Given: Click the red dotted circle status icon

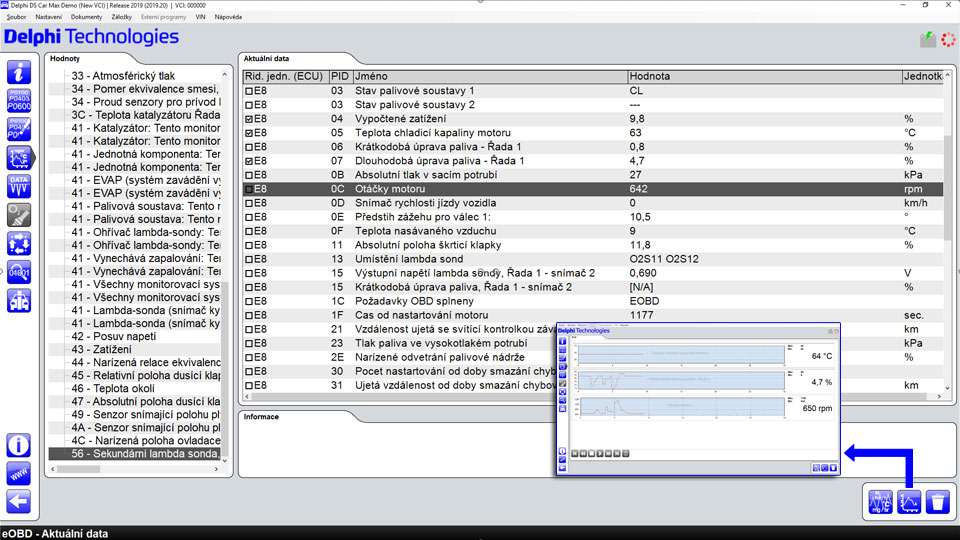Looking at the screenshot, I should (x=948, y=39).
